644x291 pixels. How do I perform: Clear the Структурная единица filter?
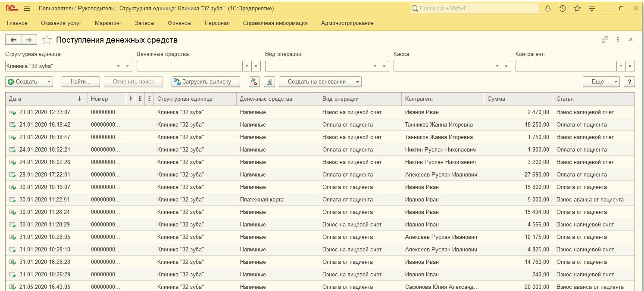(127, 66)
